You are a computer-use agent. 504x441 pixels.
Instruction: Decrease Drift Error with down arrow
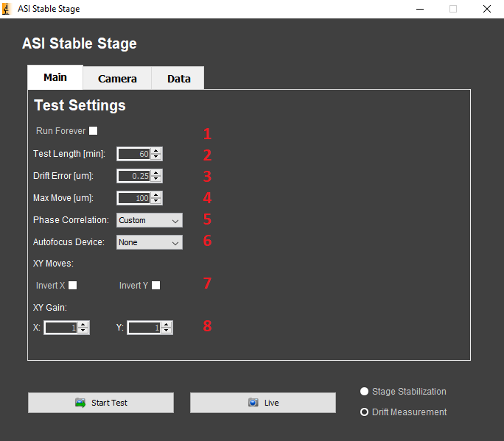[x=156, y=179]
